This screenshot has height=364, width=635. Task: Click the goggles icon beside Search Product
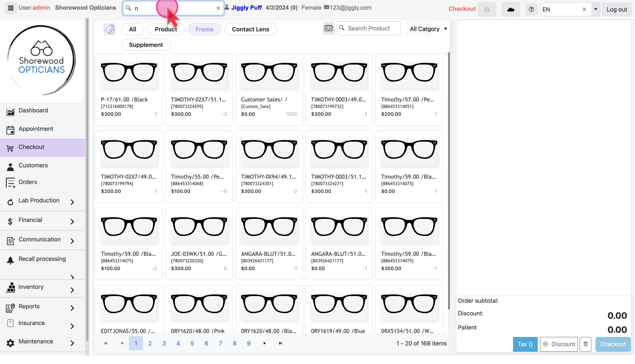click(x=329, y=29)
